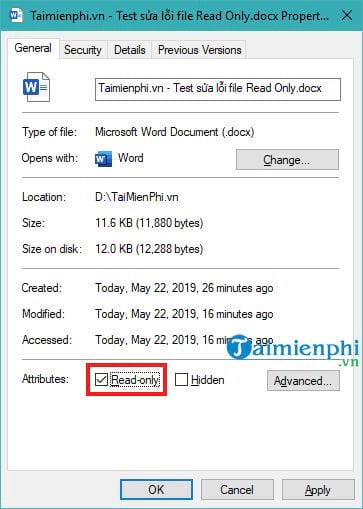
Task: Click the dialog title bar text
Action: [x=179, y=16]
